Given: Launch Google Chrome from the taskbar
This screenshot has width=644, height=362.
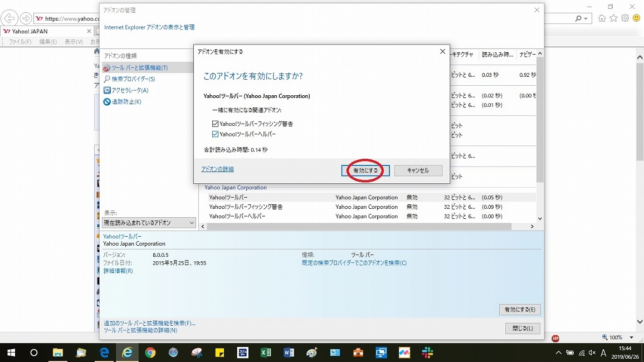Looking at the screenshot, I should [x=150, y=353].
